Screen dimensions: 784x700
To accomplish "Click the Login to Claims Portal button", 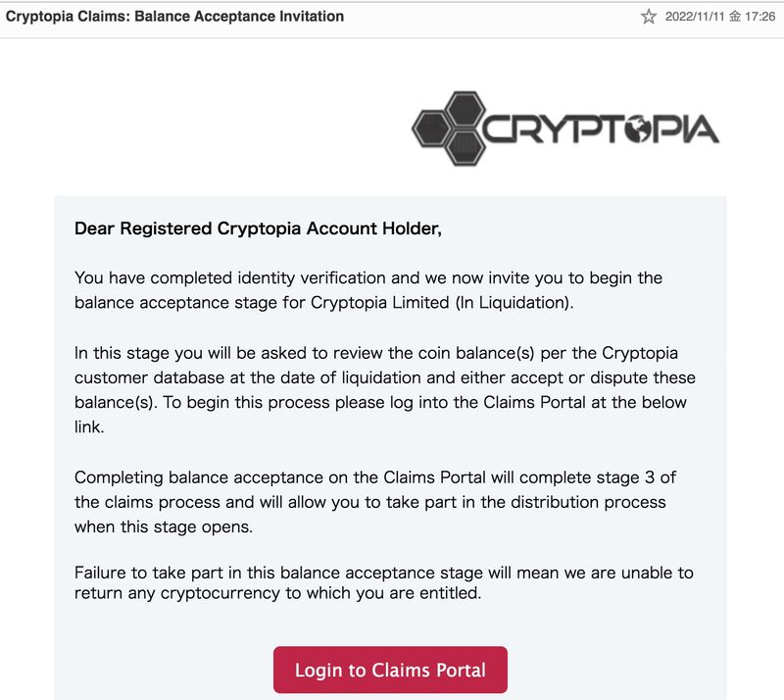I will click(x=390, y=671).
